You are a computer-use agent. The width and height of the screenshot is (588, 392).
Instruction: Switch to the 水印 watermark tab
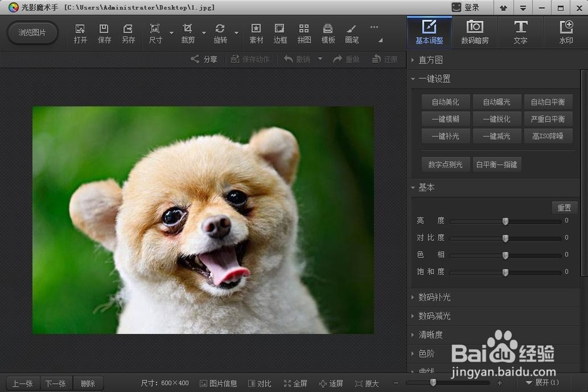[x=566, y=32]
